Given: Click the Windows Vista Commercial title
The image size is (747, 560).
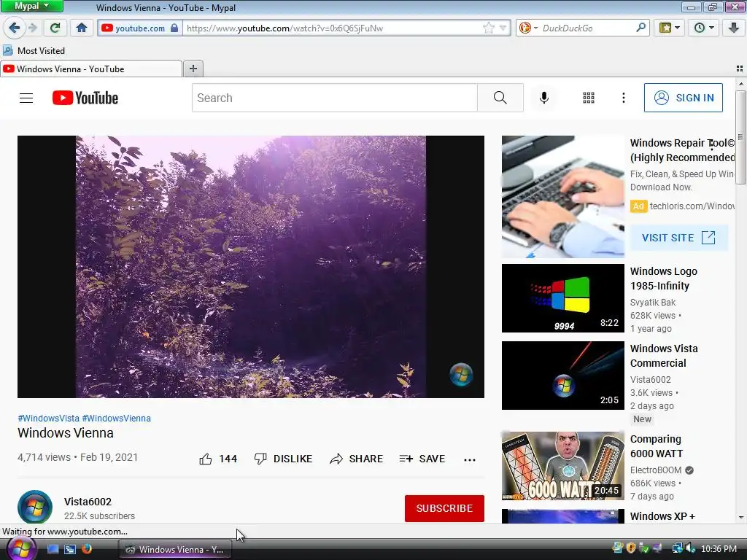Looking at the screenshot, I should point(664,356).
